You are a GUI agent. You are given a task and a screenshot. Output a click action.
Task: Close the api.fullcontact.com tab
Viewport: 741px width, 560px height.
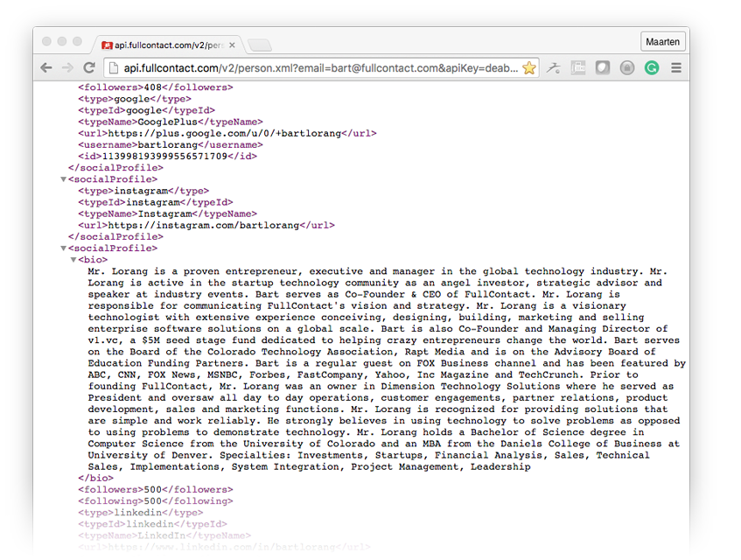[x=232, y=45]
